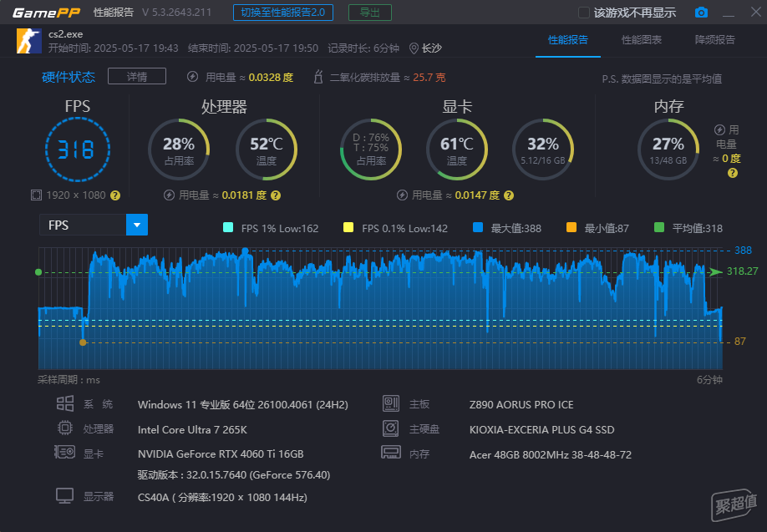Click the green 平均值 legend swatch

659,227
